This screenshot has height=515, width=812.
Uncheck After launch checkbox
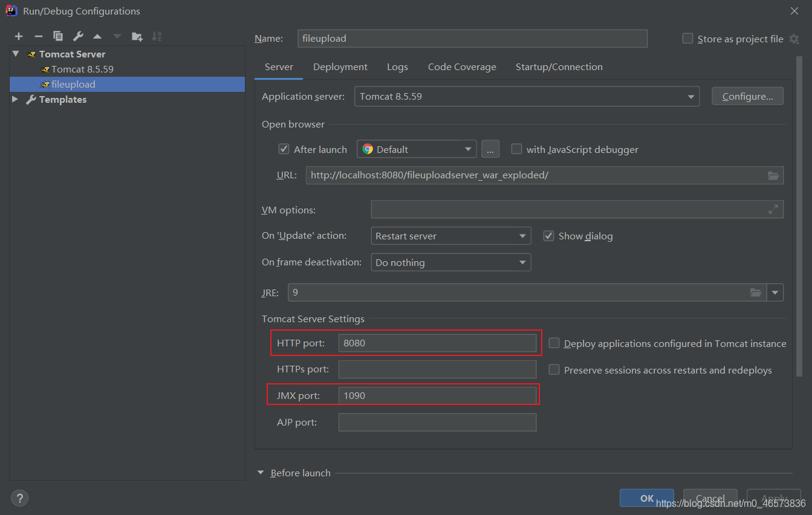coord(284,149)
